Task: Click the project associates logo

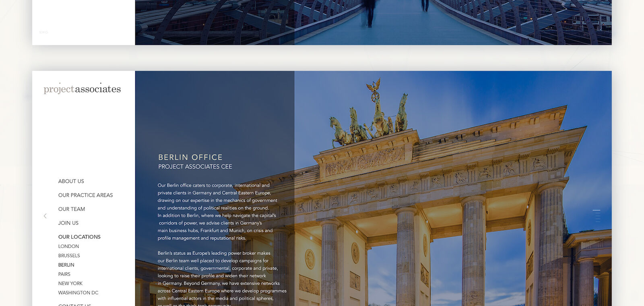Action: pos(82,89)
